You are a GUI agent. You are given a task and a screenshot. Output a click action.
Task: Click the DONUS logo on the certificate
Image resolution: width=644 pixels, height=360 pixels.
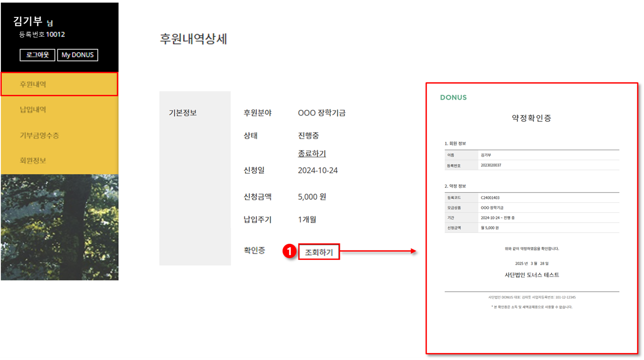click(x=453, y=98)
